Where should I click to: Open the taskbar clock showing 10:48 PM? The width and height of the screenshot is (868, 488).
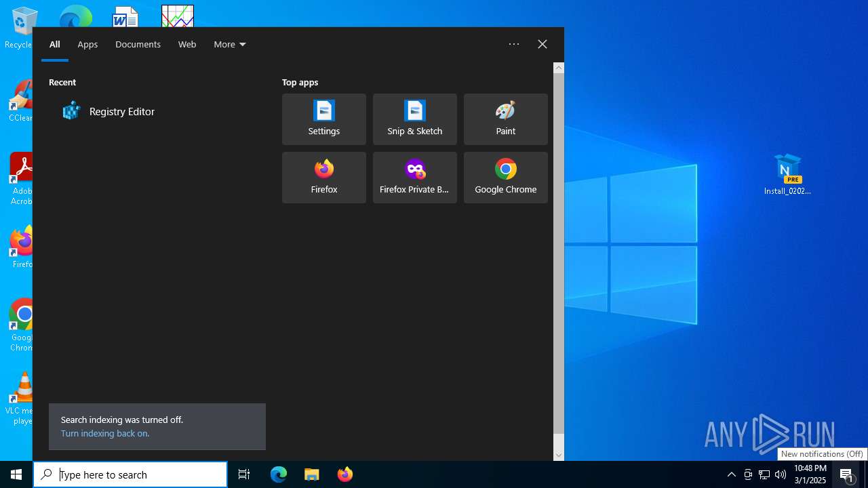coord(810,474)
